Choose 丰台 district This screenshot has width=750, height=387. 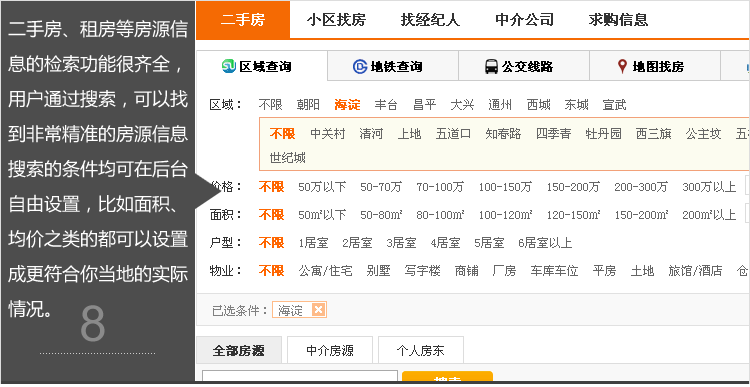click(x=386, y=105)
